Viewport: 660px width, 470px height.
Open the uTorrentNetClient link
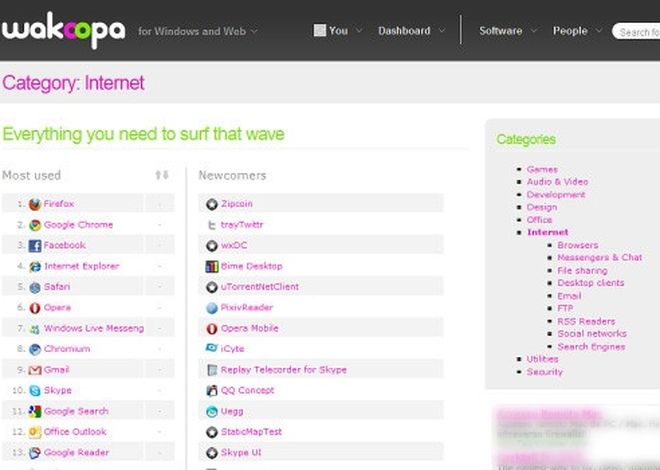tap(260, 287)
